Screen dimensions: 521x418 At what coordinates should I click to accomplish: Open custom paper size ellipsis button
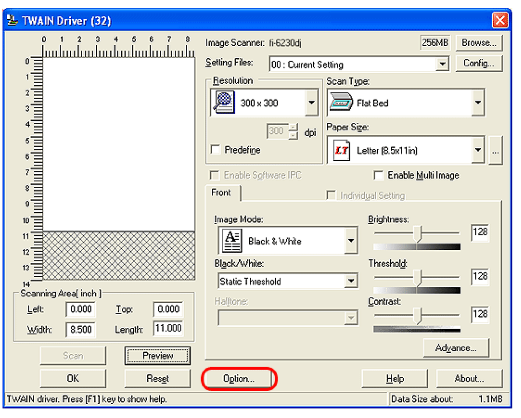tap(495, 150)
